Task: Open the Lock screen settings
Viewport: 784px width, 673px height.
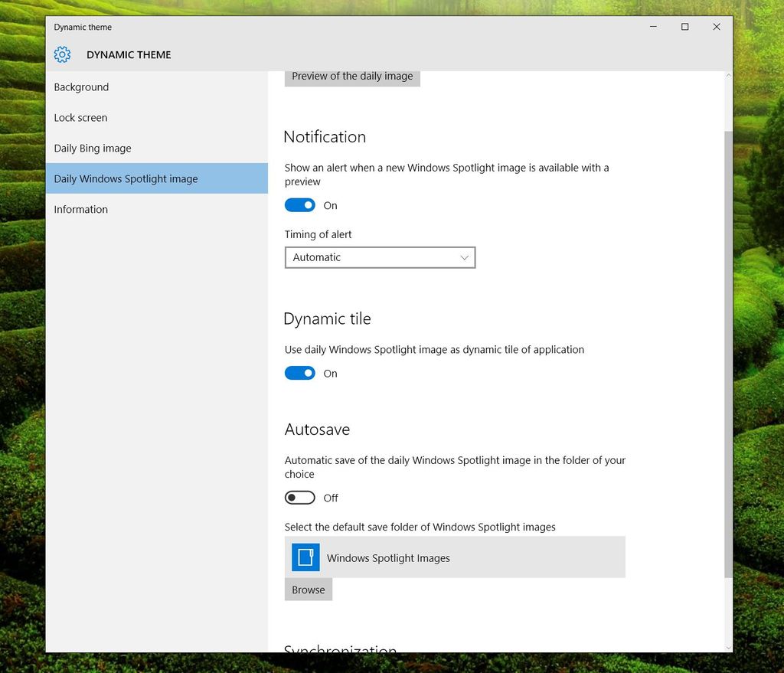Action: coord(80,117)
